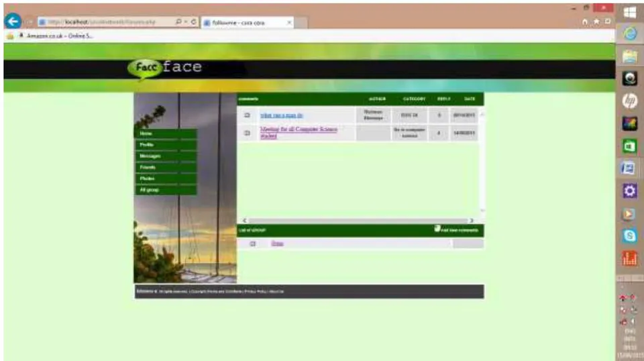Image resolution: width=644 pixels, height=361 pixels.
Task: Open the group link under List of group
Action: click(277, 244)
